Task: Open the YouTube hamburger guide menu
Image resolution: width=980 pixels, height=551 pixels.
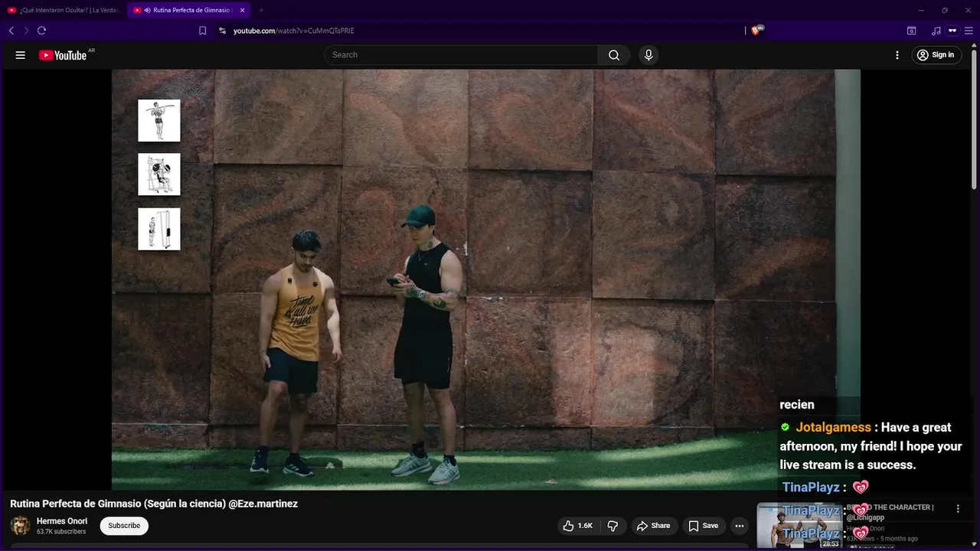Action: click(21, 55)
